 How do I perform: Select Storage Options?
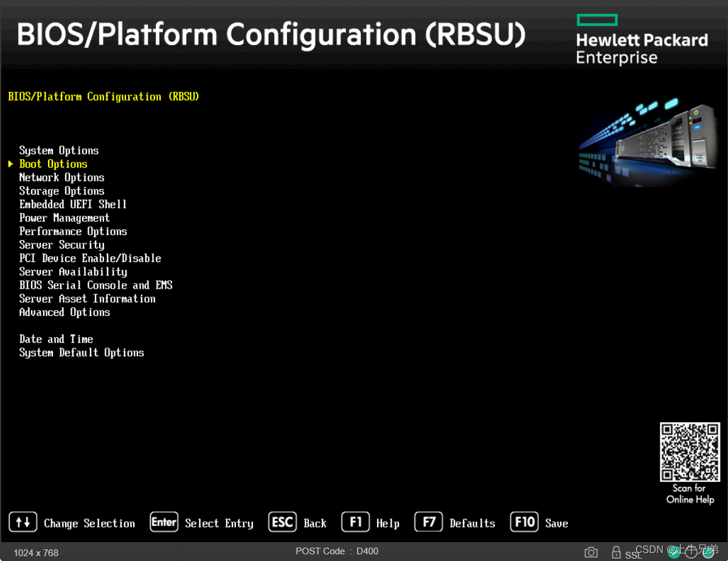[61, 190]
